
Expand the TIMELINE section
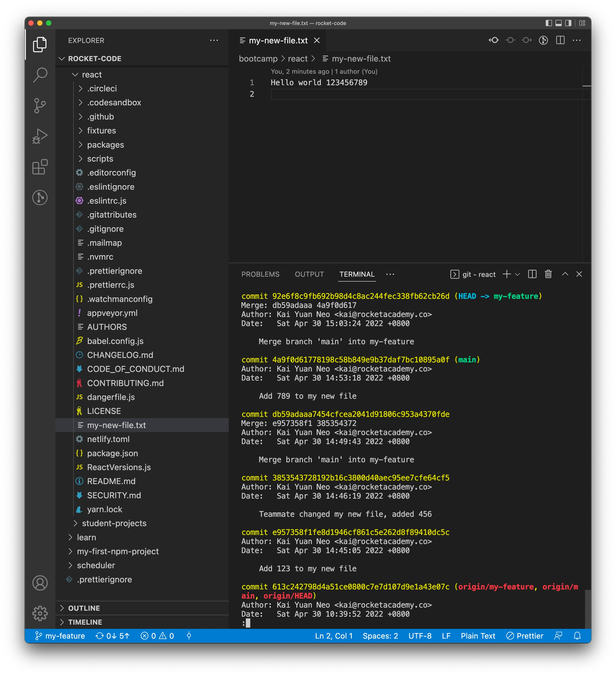tap(142, 622)
